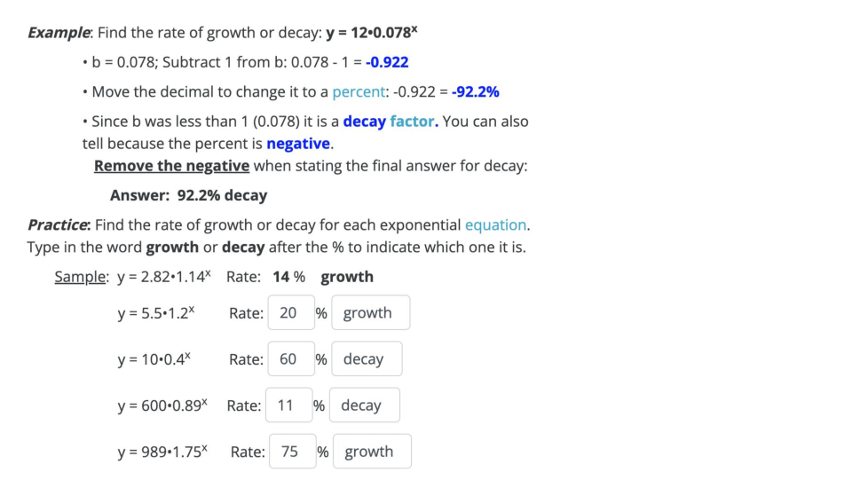Click the rate field containing 60
Image resolution: width=868 pixels, height=488 pixels.
pos(290,359)
